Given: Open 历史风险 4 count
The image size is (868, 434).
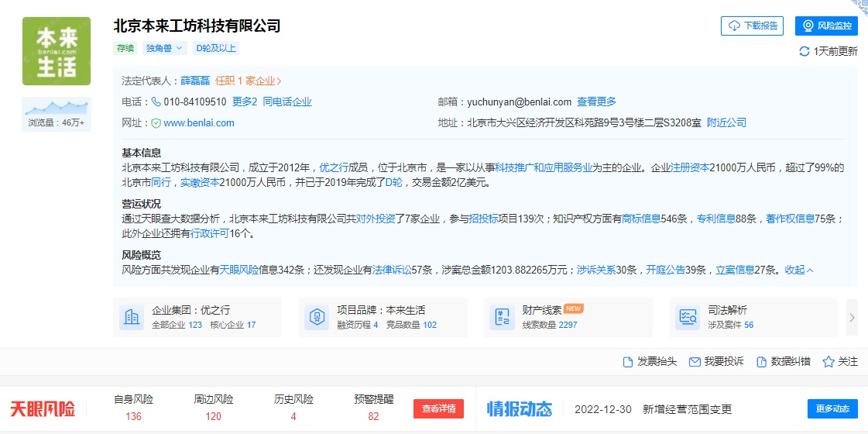Looking at the screenshot, I should [x=293, y=408].
